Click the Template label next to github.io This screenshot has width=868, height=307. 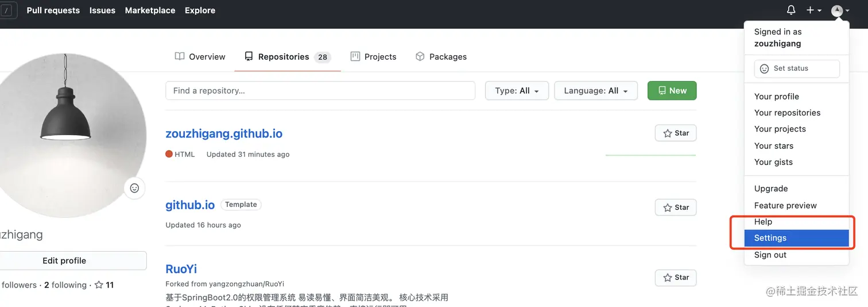point(241,205)
